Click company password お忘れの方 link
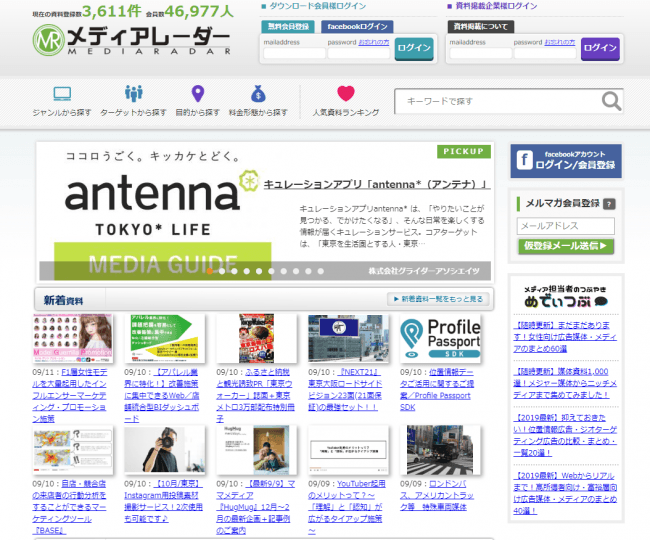 pos(560,42)
